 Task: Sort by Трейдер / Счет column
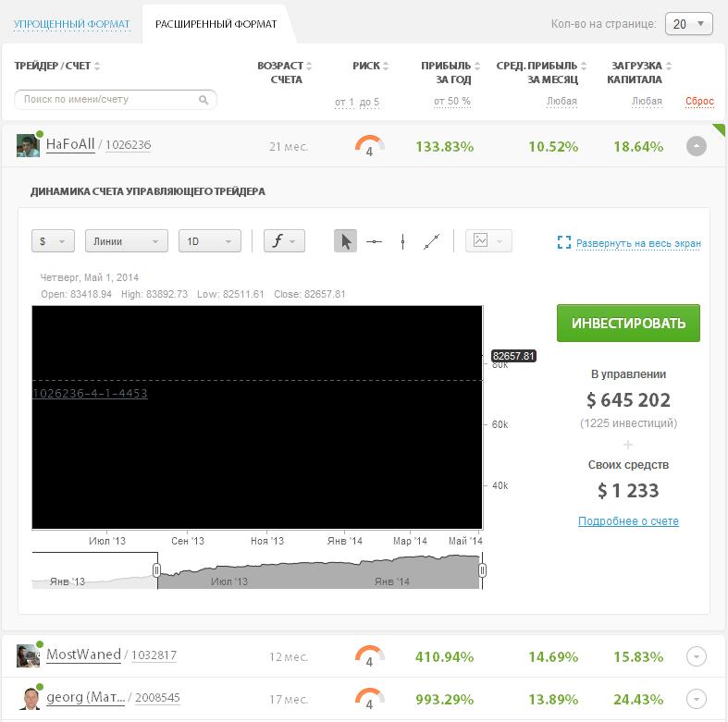coord(57,66)
